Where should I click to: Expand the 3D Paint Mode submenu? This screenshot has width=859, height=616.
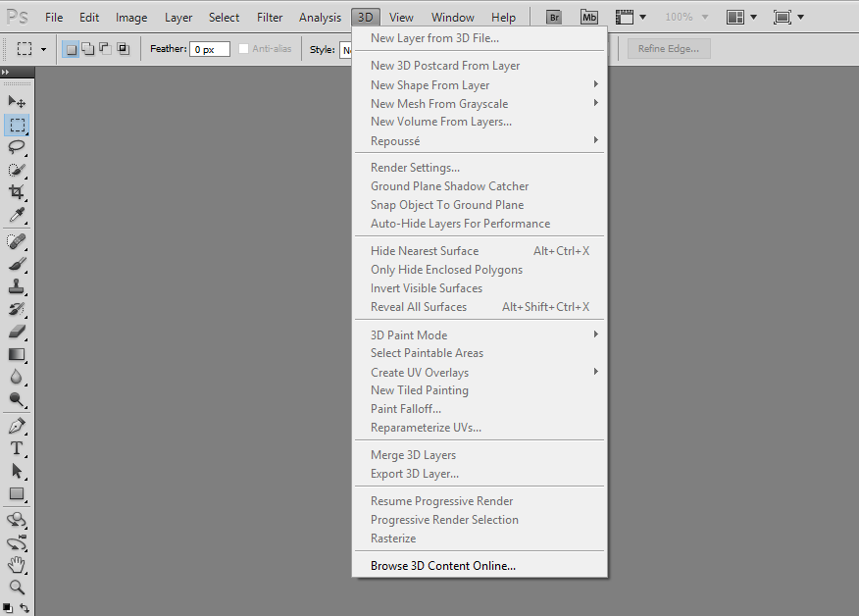[480, 334]
